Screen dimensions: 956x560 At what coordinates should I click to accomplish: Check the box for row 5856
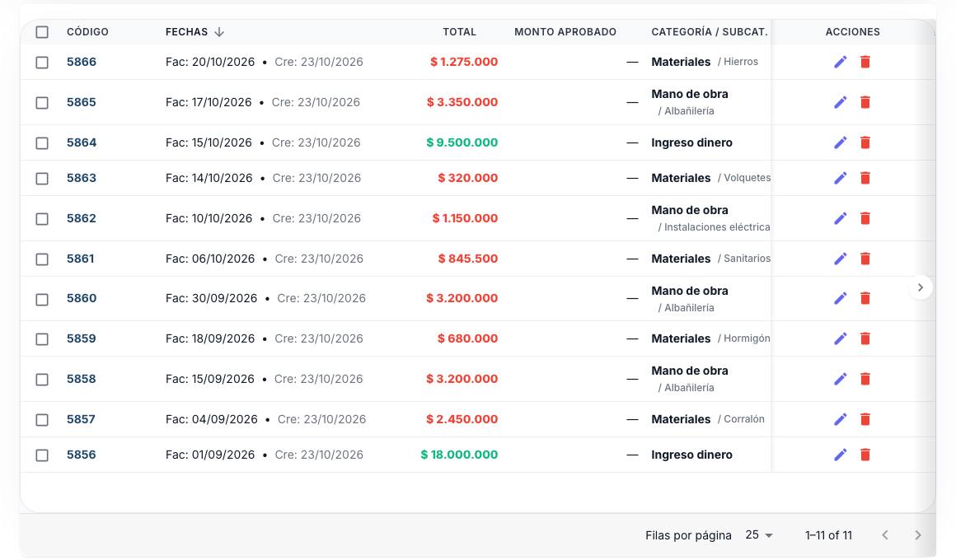(42, 455)
